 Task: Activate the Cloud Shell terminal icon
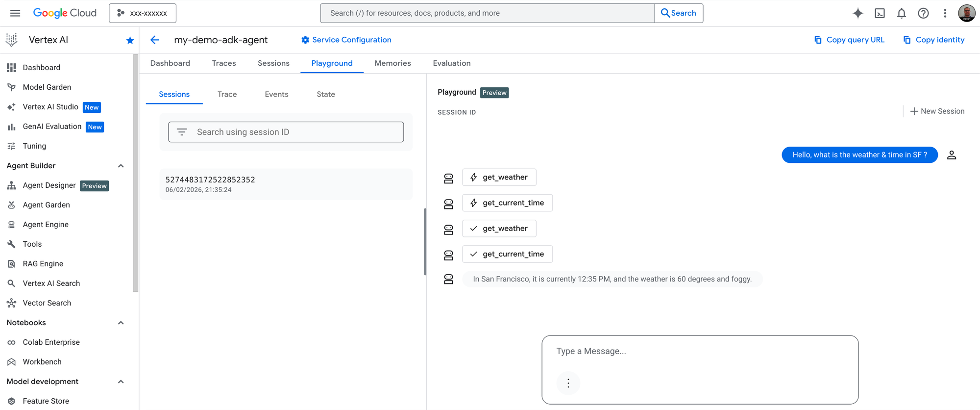click(x=880, y=13)
